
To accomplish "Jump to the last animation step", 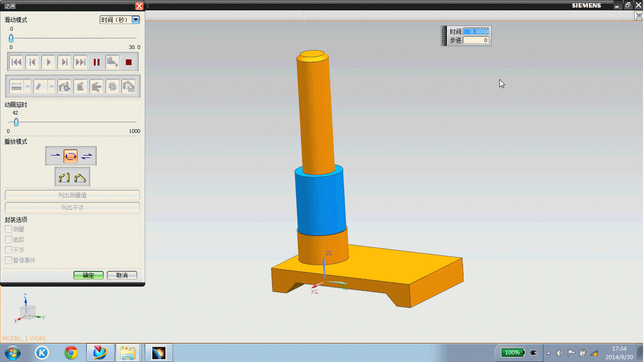I will click(x=81, y=62).
